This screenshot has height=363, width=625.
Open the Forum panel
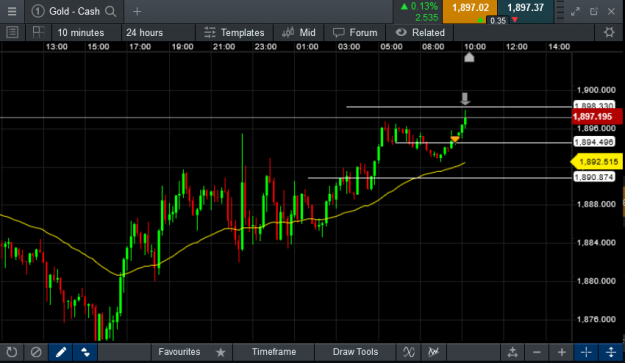click(x=355, y=33)
